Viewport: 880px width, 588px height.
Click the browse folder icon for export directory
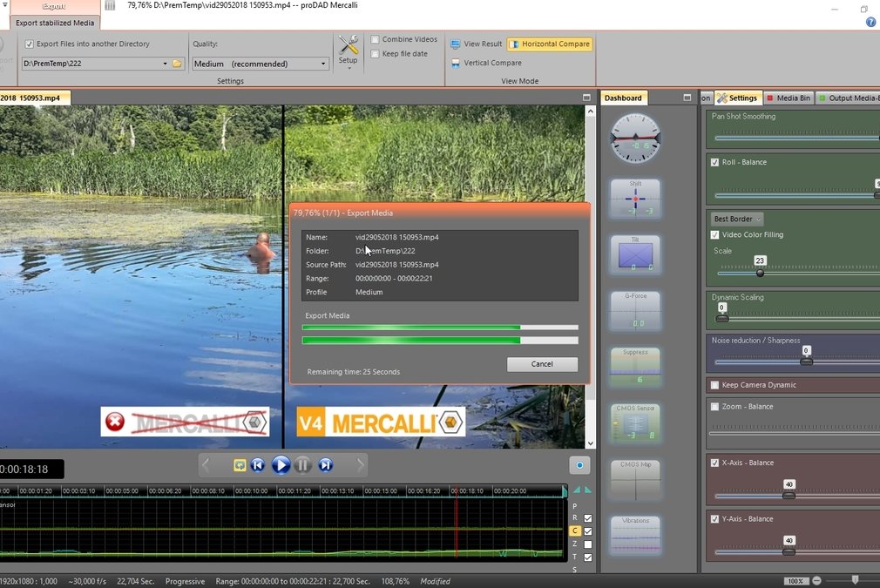coord(178,64)
